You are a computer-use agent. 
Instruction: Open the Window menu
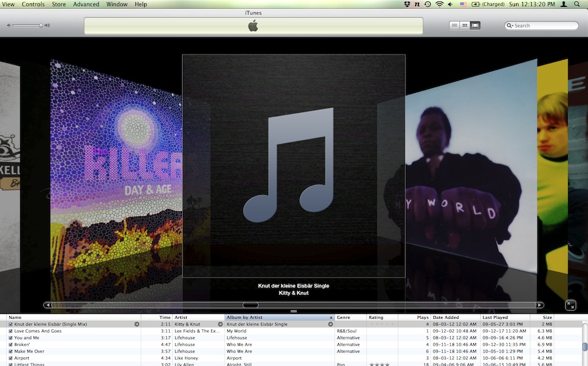coord(117,4)
